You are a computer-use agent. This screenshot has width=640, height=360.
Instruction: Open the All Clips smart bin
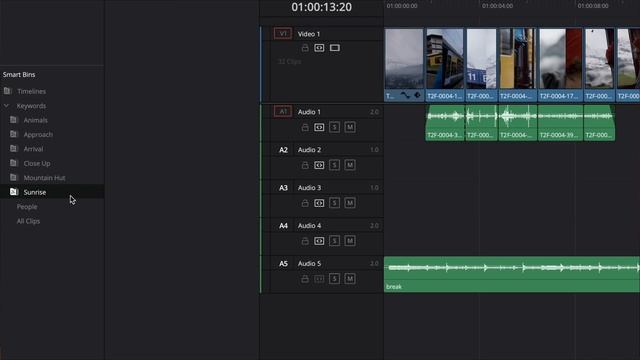[x=28, y=221]
